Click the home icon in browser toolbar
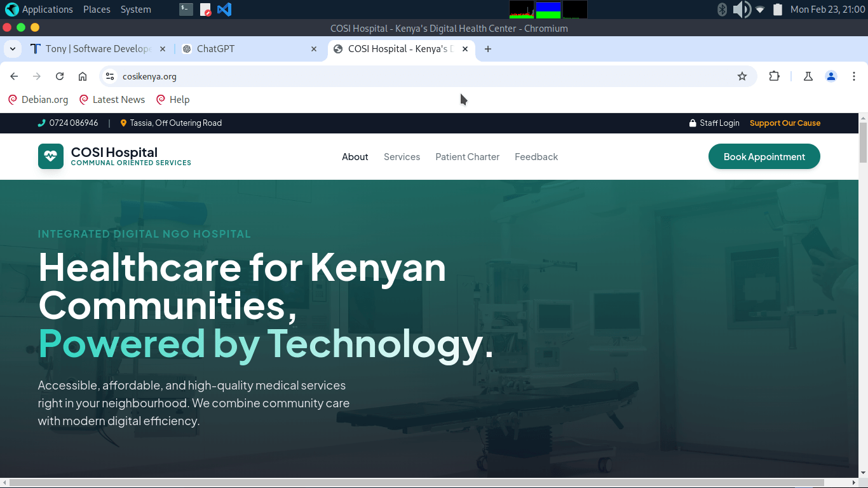The image size is (868, 488). [83, 76]
